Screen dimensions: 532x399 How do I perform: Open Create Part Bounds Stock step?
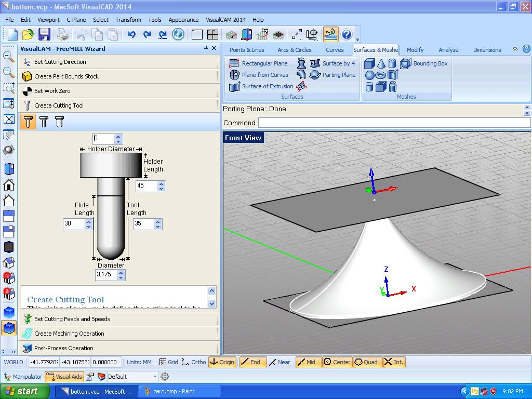tap(119, 76)
